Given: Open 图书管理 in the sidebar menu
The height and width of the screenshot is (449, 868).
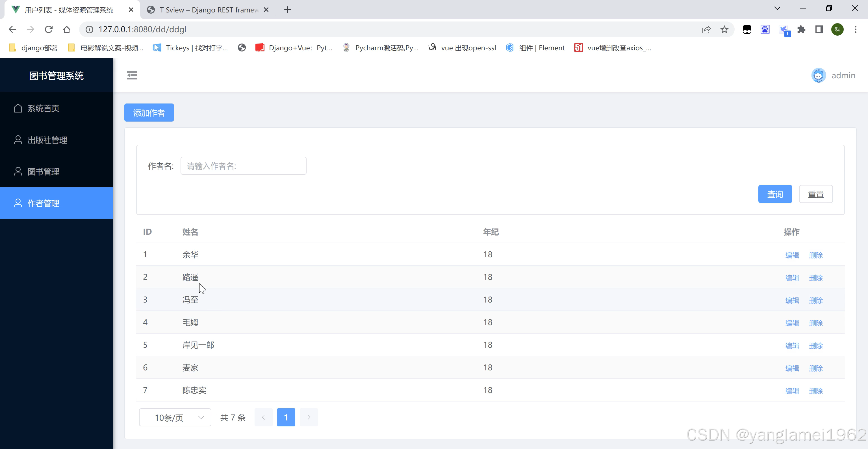Looking at the screenshot, I should pyautogui.click(x=44, y=171).
